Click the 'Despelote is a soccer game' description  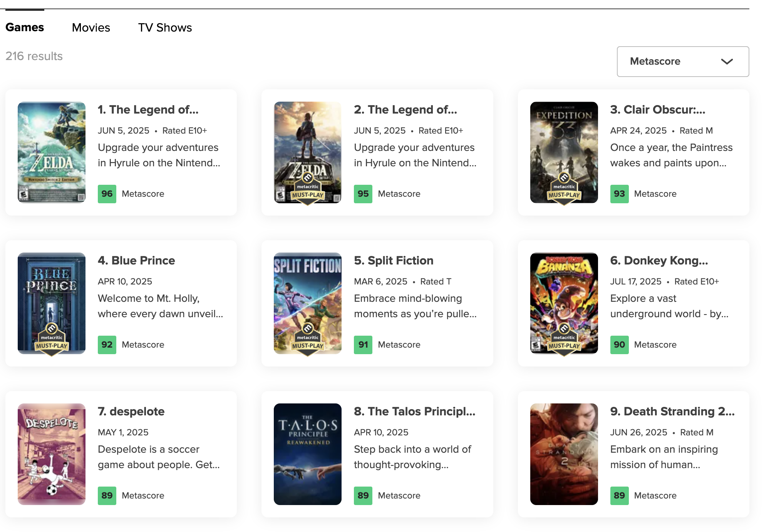tap(159, 457)
